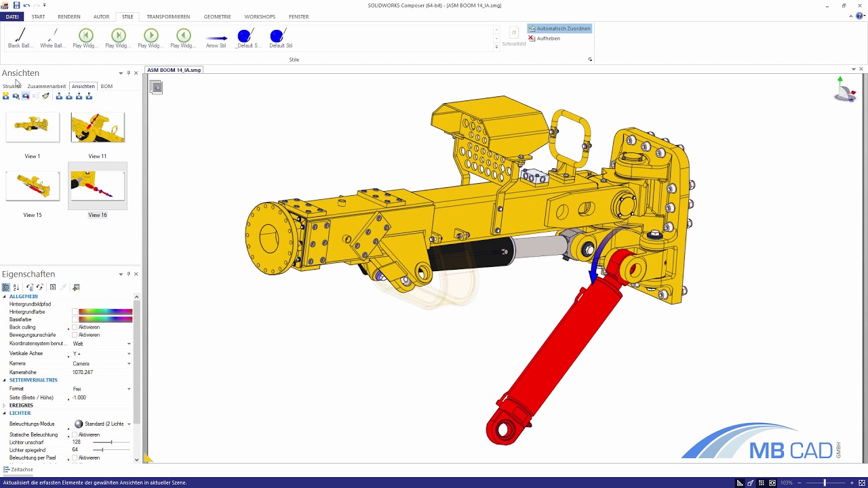Image resolution: width=868 pixels, height=488 pixels.
Task: Adjust the Lichter unscharf slider
Action: 111,442
